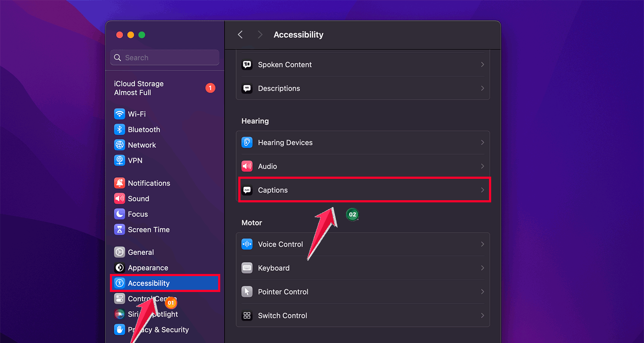644x343 pixels.
Task: Open the Audio row disclosure arrow
Action: click(482, 166)
